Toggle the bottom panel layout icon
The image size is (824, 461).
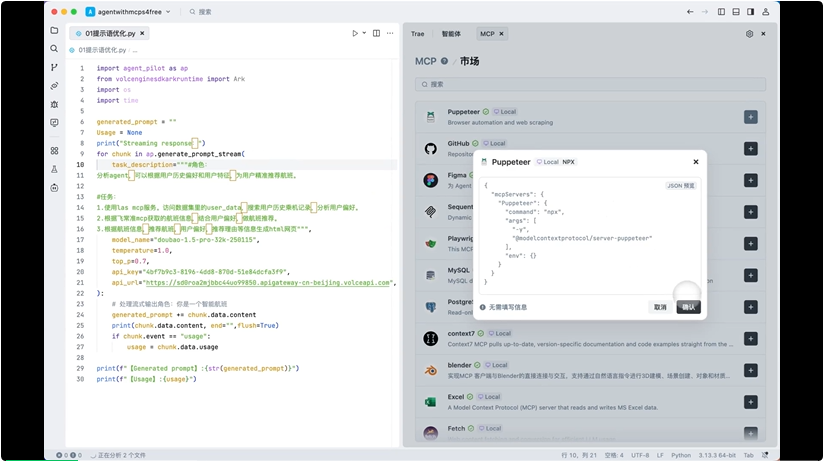point(736,12)
